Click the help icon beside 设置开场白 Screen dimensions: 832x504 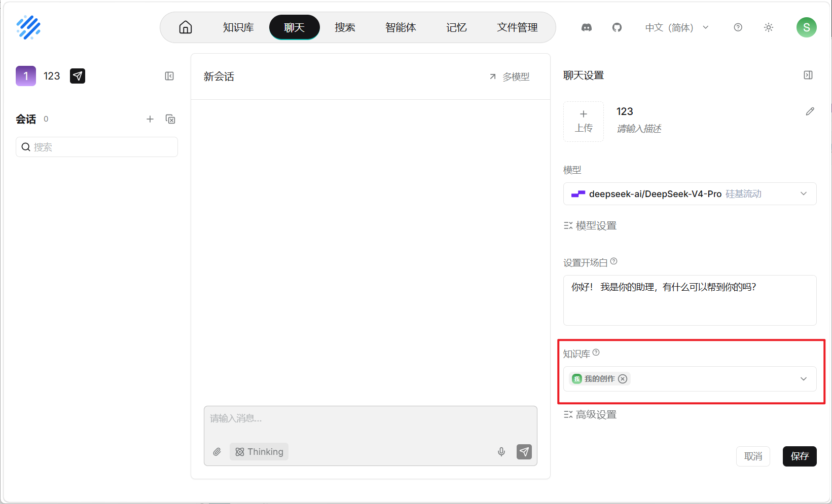[x=614, y=261]
